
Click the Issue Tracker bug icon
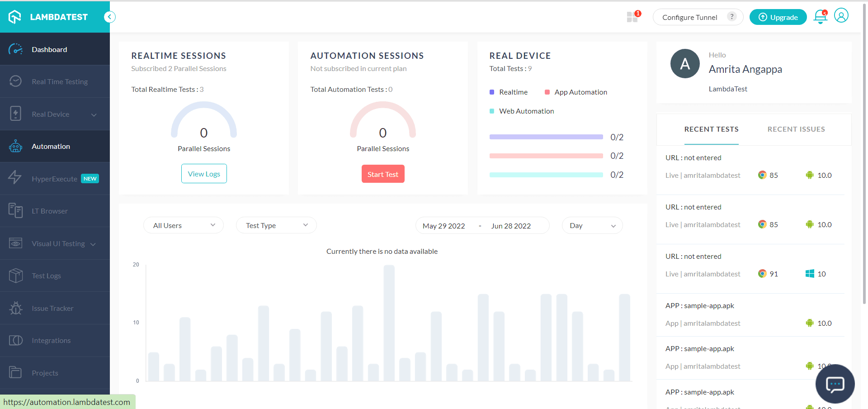tap(16, 309)
